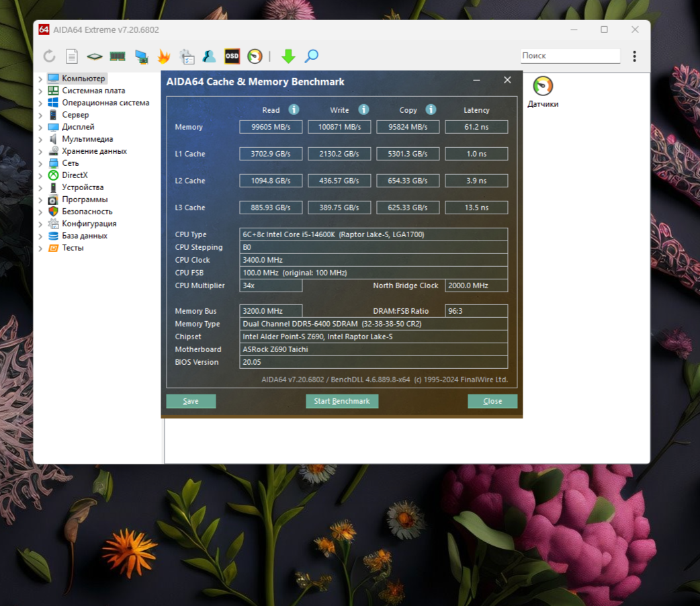The image size is (700, 606).
Task: Click the L2 Cache Write value 436.57 GB/s
Action: pyautogui.click(x=339, y=181)
